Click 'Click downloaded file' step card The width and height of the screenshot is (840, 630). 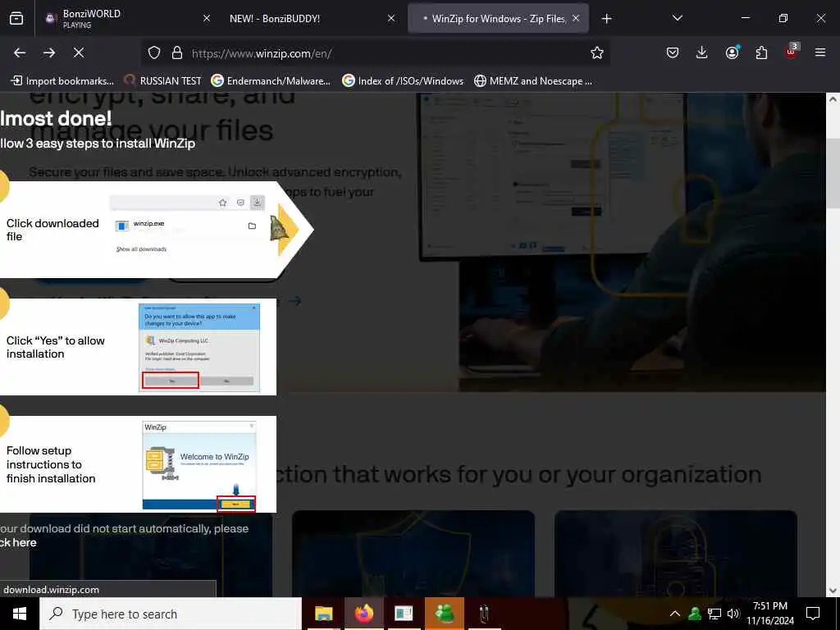155,230
